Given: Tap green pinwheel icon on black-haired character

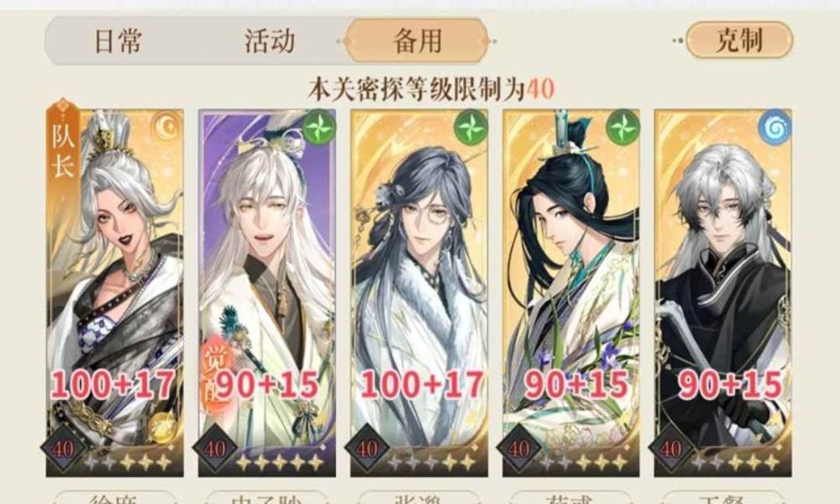Looking at the screenshot, I should (x=623, y=128).
